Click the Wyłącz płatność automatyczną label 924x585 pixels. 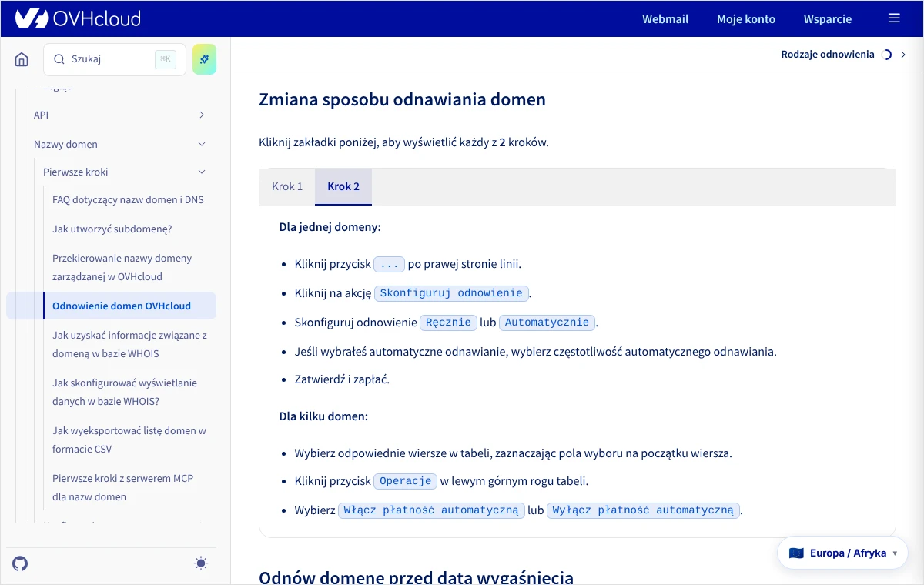pyautogui.click(x=643, y=510)
